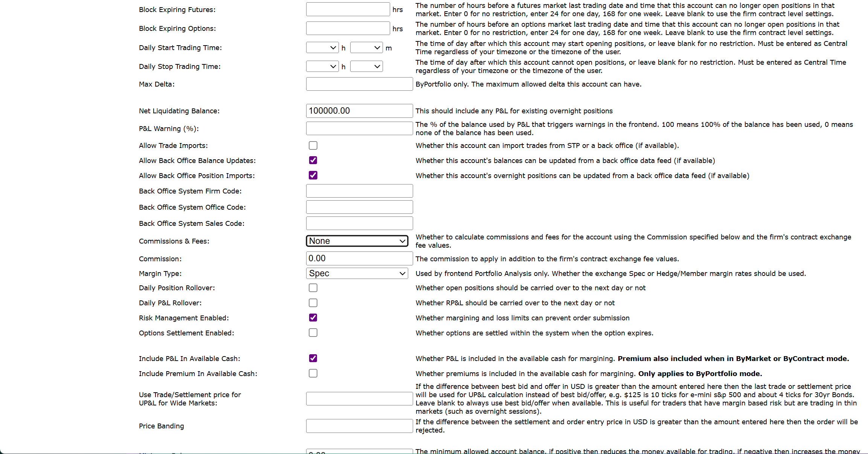The height and width of the screenshot is (454, 868).
Task: Open Daily Stop Trading Time minutes dropdown
Action: (366, 67)
